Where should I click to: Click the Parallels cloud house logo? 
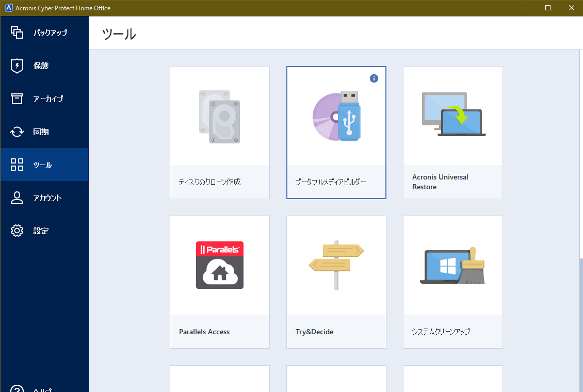220,265
